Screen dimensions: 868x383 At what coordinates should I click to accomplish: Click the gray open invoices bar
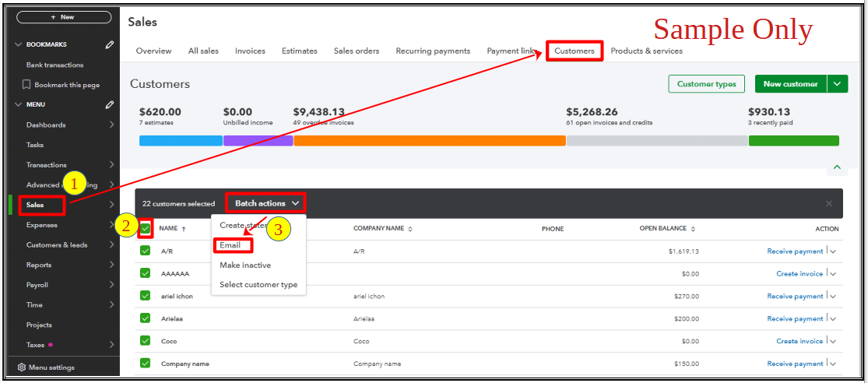657,141
